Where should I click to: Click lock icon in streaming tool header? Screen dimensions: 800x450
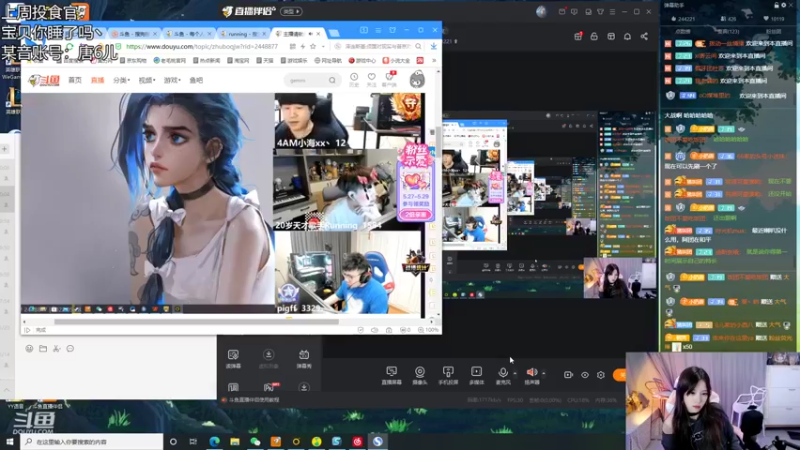click(x=594, y=36)
